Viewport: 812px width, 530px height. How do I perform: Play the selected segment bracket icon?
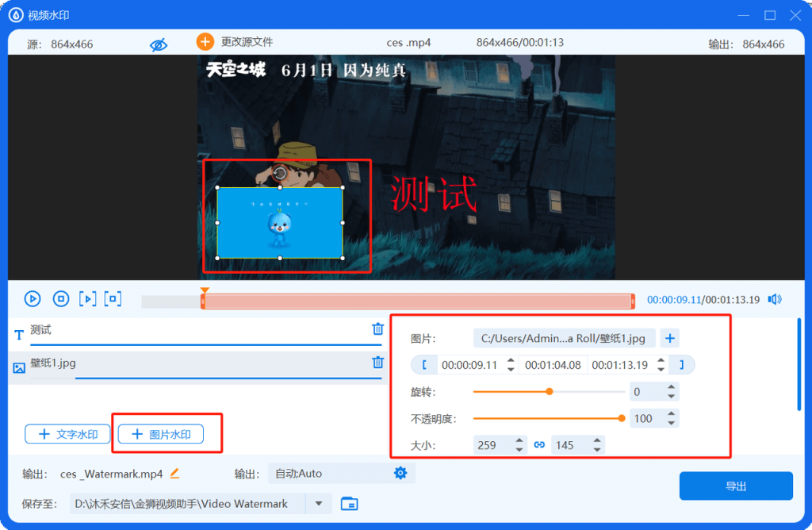87,299
